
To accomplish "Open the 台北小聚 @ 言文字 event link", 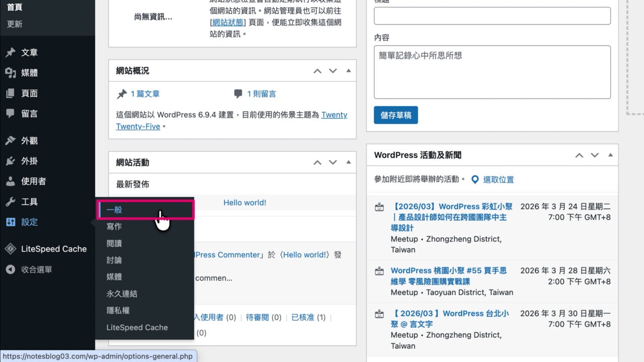I will [450, 319].
